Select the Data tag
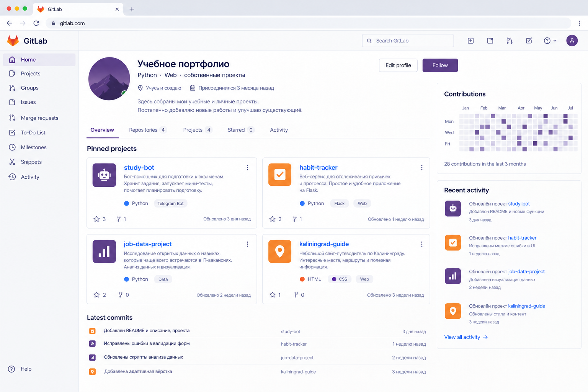The image size is (588, 392). coord(163,279)
